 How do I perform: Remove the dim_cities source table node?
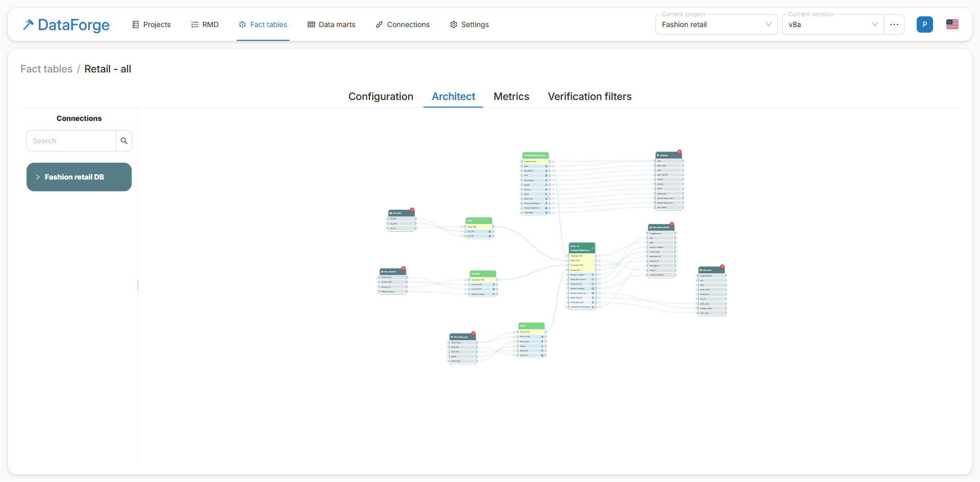(412, 210)
